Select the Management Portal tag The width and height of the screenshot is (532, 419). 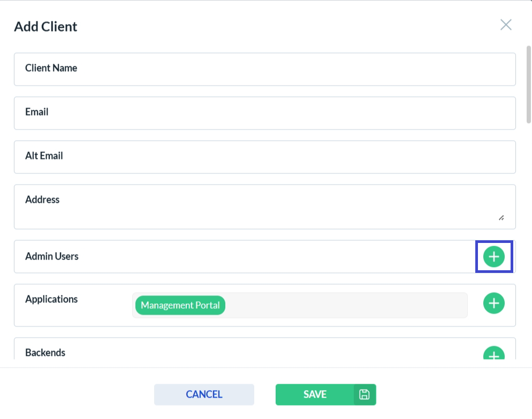coord(180,306)
